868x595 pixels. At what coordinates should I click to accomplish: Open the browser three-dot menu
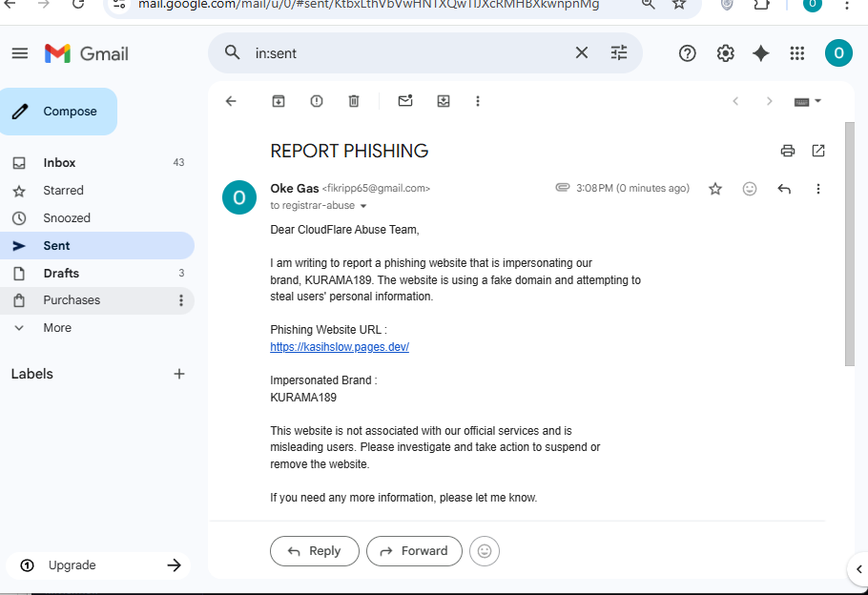click(x=846, y=5)
